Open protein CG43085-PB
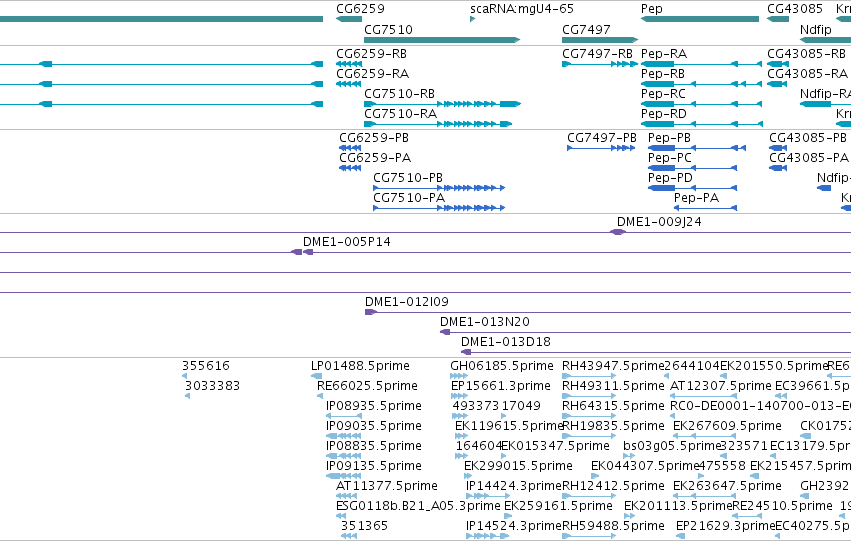This screenshot has width=851, height=541. 808,138
